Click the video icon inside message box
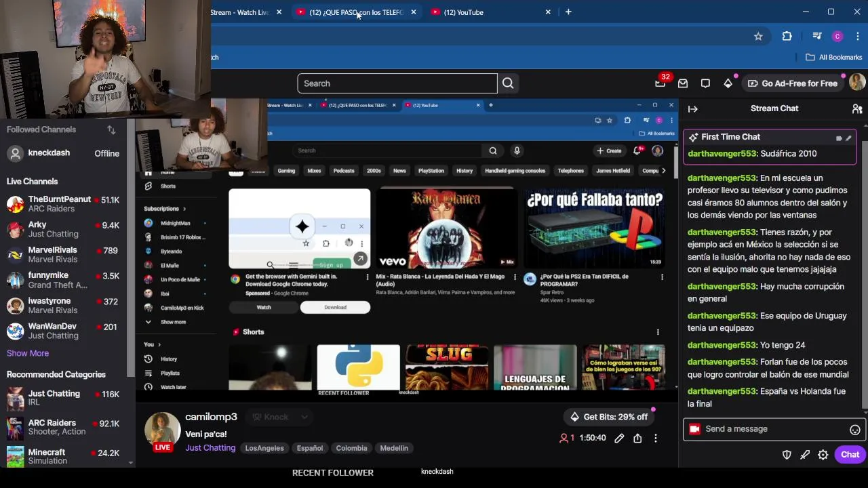This screenshot has width=868, height=488. click(x=694, y=429)
